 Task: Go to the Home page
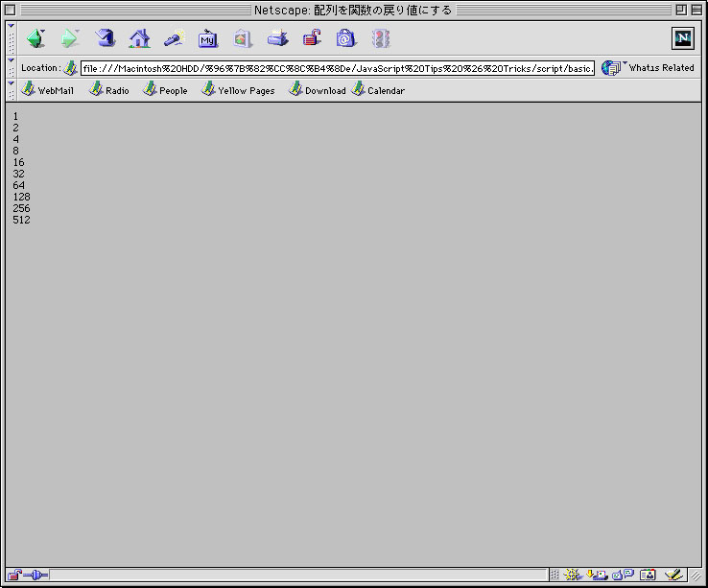(x=139, y=38)
